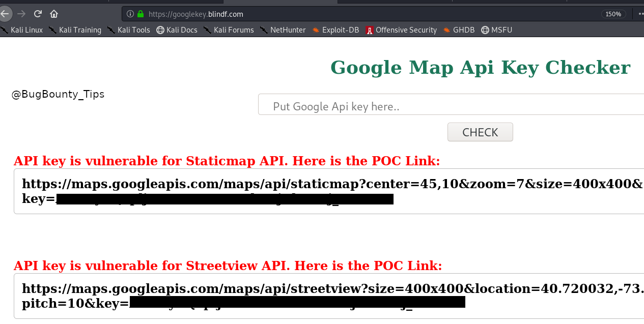Open the Offensive Security bookmark
Screen dimensions: 644x324
(x=401, y=30)
